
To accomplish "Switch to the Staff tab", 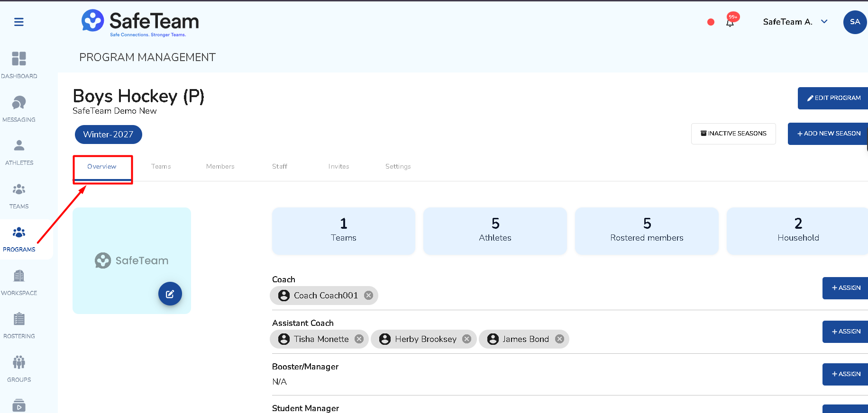I will click(x=280, y=167).
